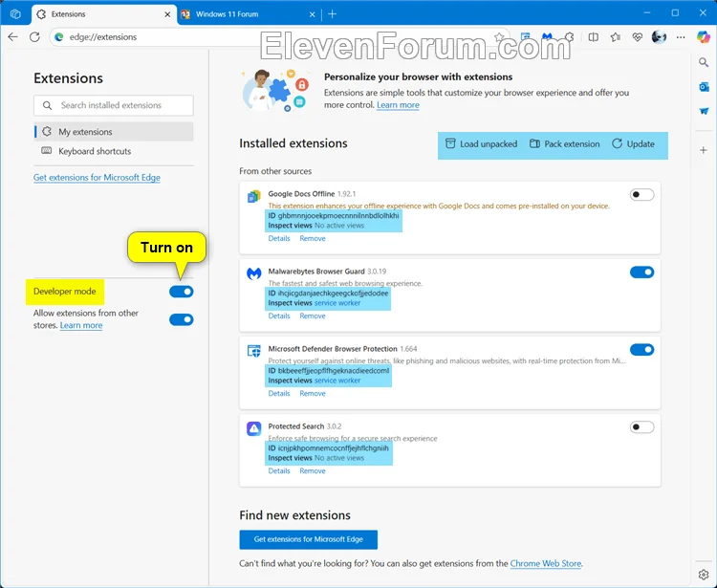Open Details for Malwarebytes Browser Guard

[x=279, y=316]
